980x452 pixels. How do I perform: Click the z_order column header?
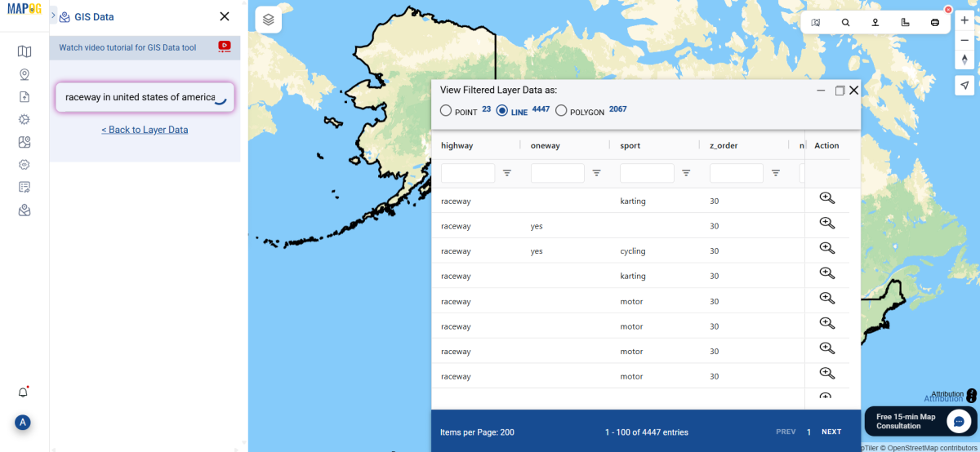pos(724,145)
